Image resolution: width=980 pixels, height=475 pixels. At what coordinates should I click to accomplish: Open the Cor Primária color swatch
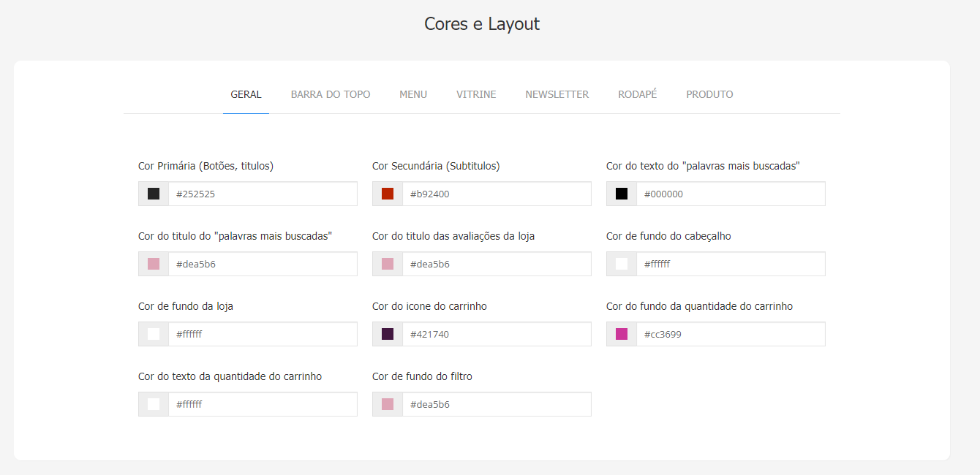154,194
